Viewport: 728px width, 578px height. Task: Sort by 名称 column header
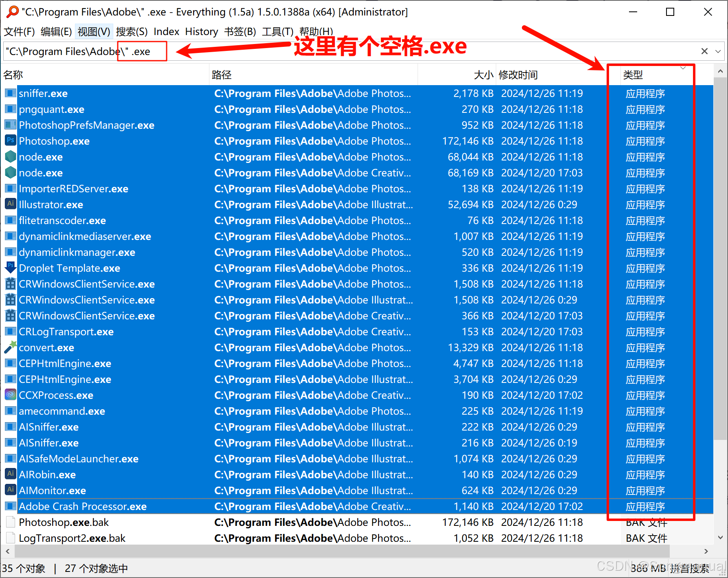[x=105, y=75]
